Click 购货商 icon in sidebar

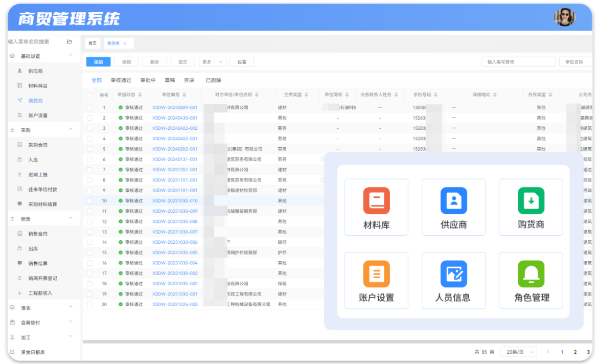pos(20,100)
